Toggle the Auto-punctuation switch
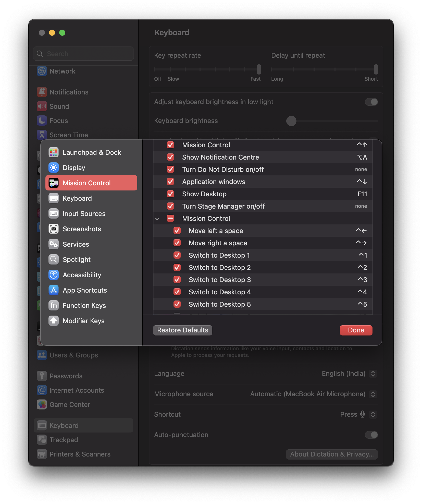 click(x=371, y=435)
